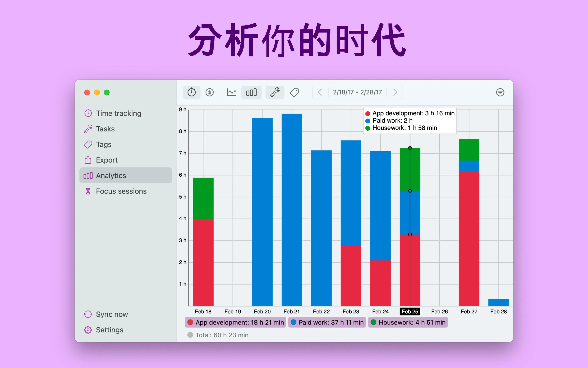Screen dimensions: 588x368
Task: Toggle grouping by tags icon
Action: 294,92
